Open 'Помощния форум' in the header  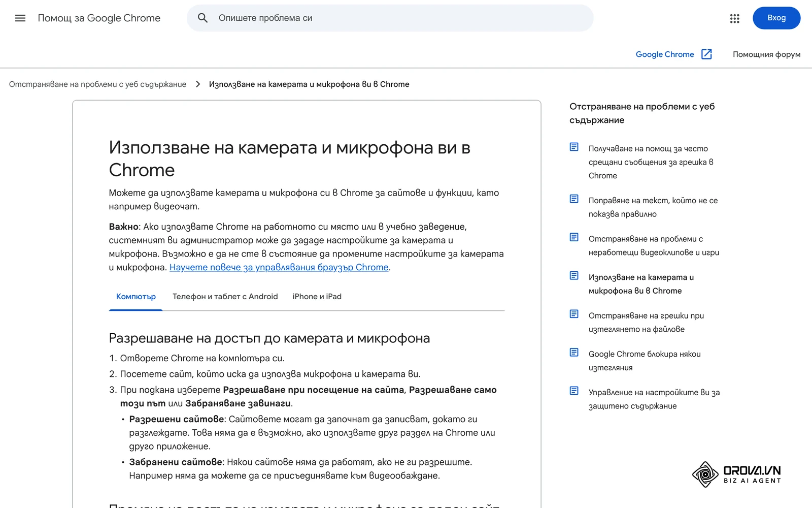pos(766,54)
